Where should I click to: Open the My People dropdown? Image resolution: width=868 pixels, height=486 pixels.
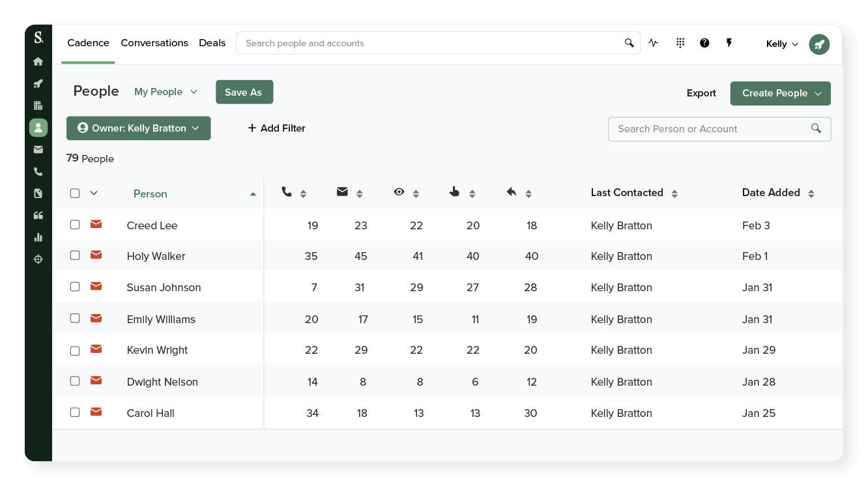coord(166,92)
